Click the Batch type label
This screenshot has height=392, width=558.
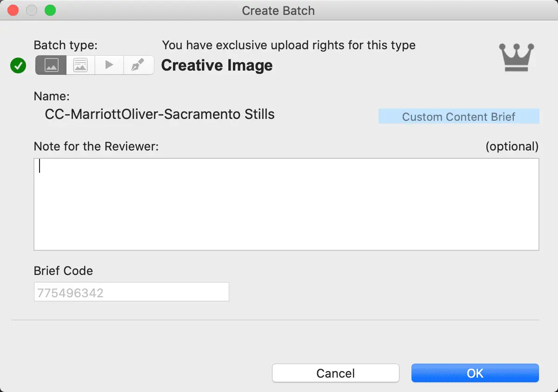tap(66, 46)
